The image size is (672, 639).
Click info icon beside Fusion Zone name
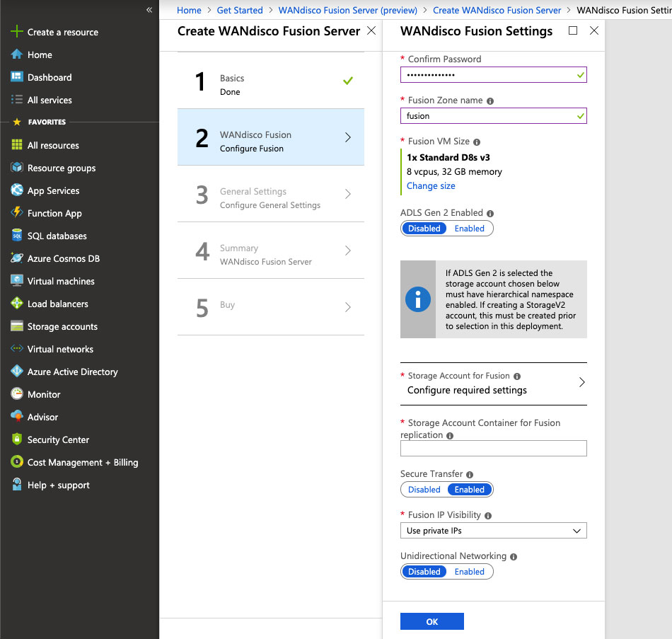click(x=490, y=101)
